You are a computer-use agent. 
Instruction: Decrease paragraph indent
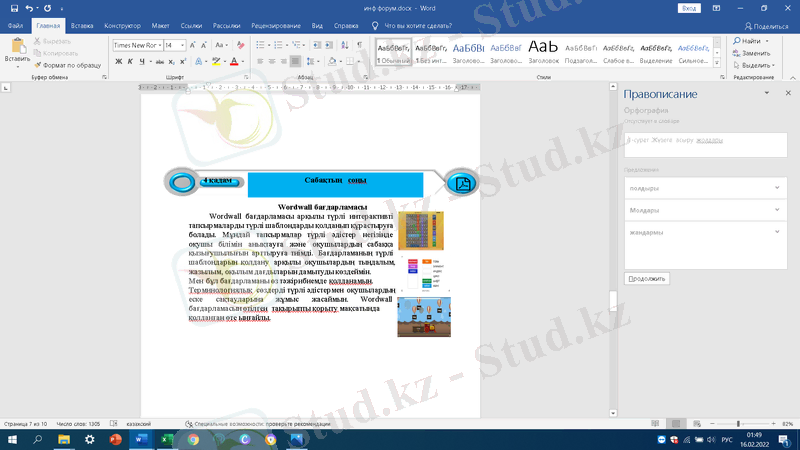click(317, 45)
